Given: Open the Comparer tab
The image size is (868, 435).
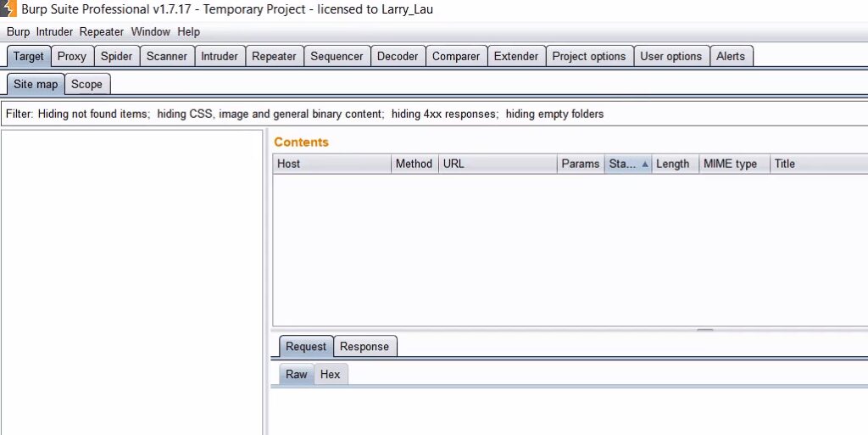Looking at the screenshot, I should [x=456, y=57].
